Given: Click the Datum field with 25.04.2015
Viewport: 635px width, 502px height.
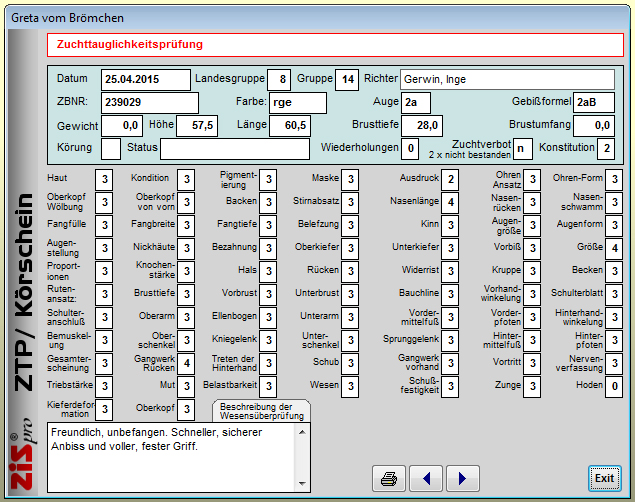Looking at the screenshot, I should [x=146, y=80].
